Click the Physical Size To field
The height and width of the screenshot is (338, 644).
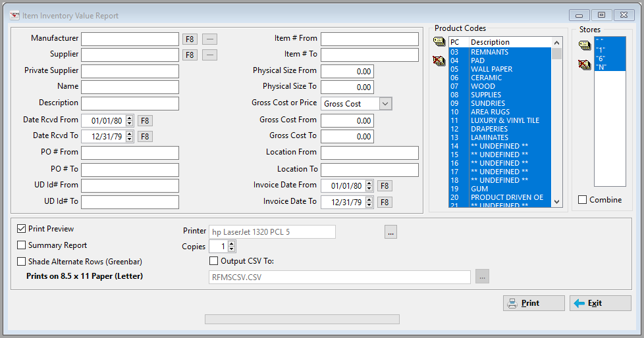pyautogui.click(x=348, y=87)
